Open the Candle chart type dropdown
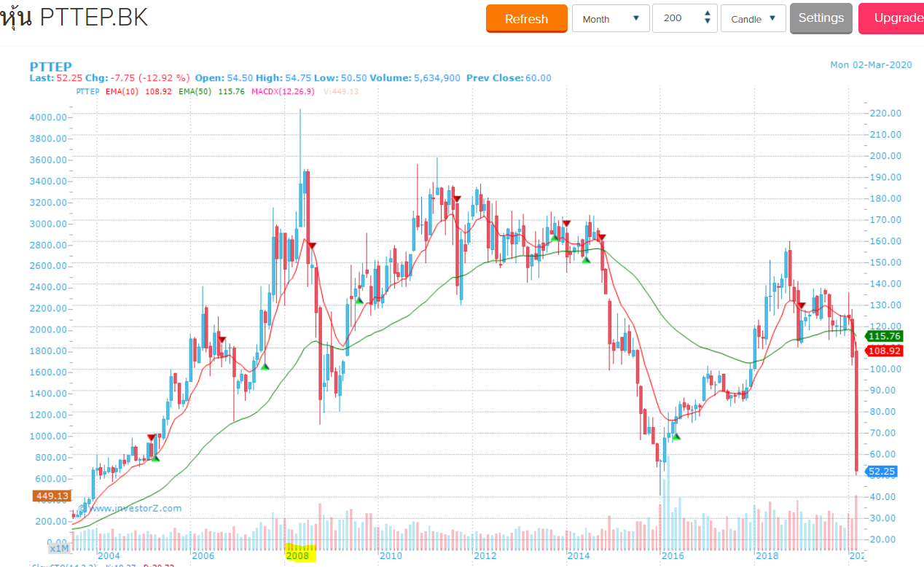This screenshot has width=924, height=567. tap(753, 19)
